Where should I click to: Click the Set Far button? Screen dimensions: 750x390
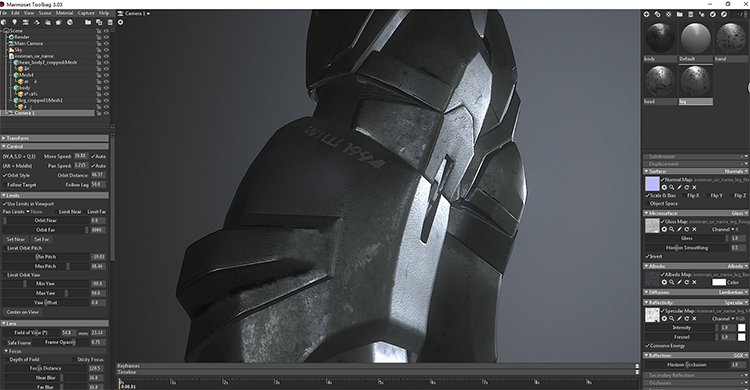[x=42, y=239]
